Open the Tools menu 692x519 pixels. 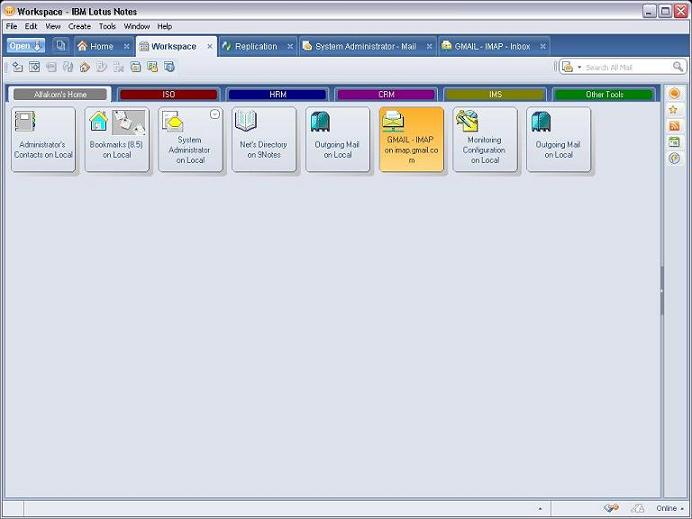click(x=107, y=26)
